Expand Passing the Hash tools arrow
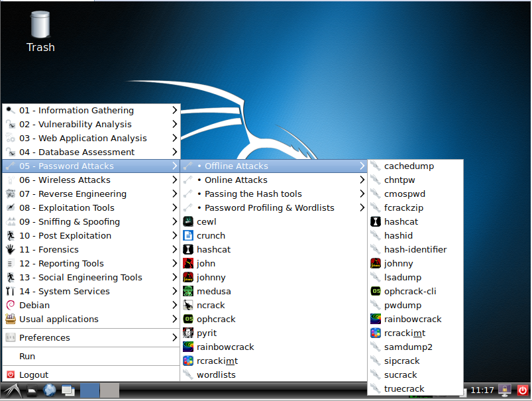 pos(362,194)
